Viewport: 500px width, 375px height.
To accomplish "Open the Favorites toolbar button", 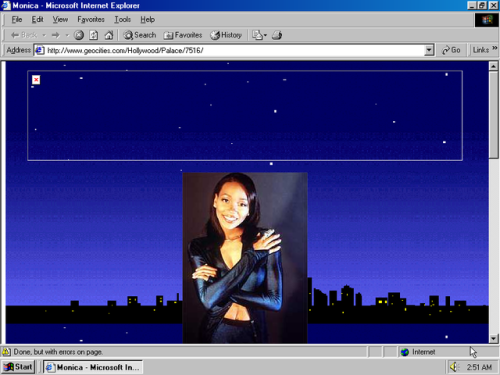I will tap(183, 35).
